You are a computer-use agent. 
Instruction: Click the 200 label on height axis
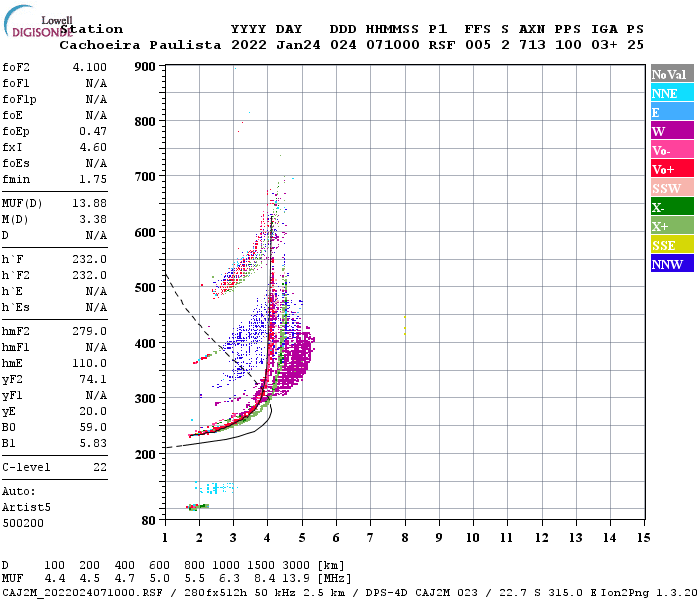point(145,454)
